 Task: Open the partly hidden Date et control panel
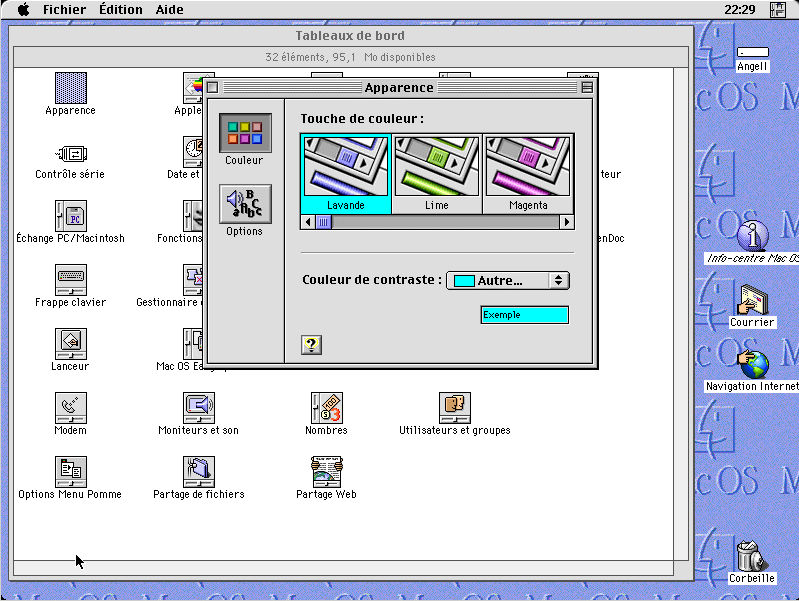pyautogui.click(x=193, y=152)
